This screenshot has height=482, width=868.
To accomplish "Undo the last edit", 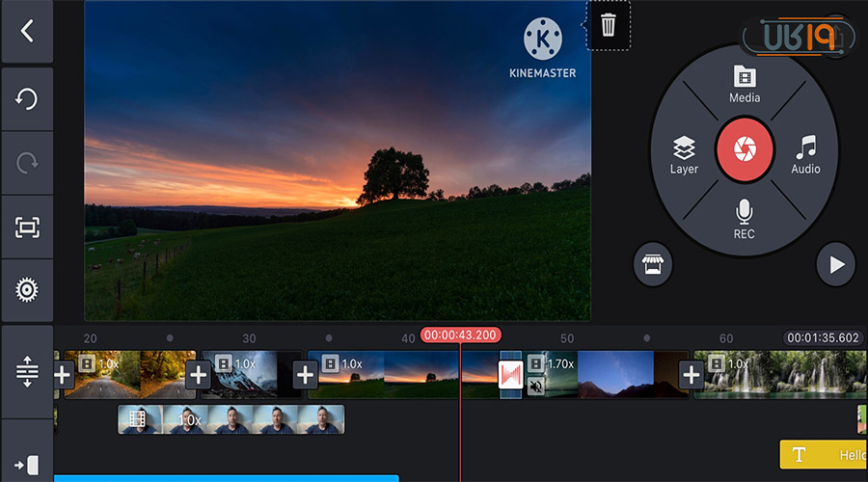I will click(x=27, y=98).
